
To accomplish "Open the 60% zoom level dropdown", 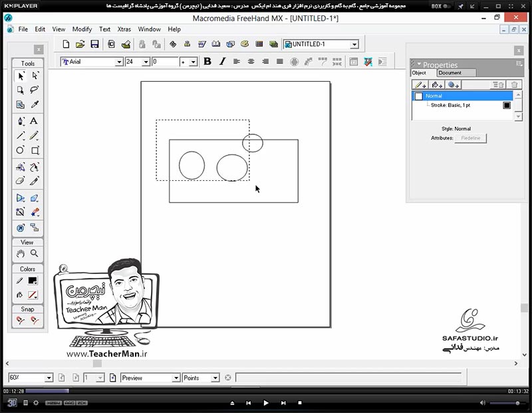I will coord(49,378).
